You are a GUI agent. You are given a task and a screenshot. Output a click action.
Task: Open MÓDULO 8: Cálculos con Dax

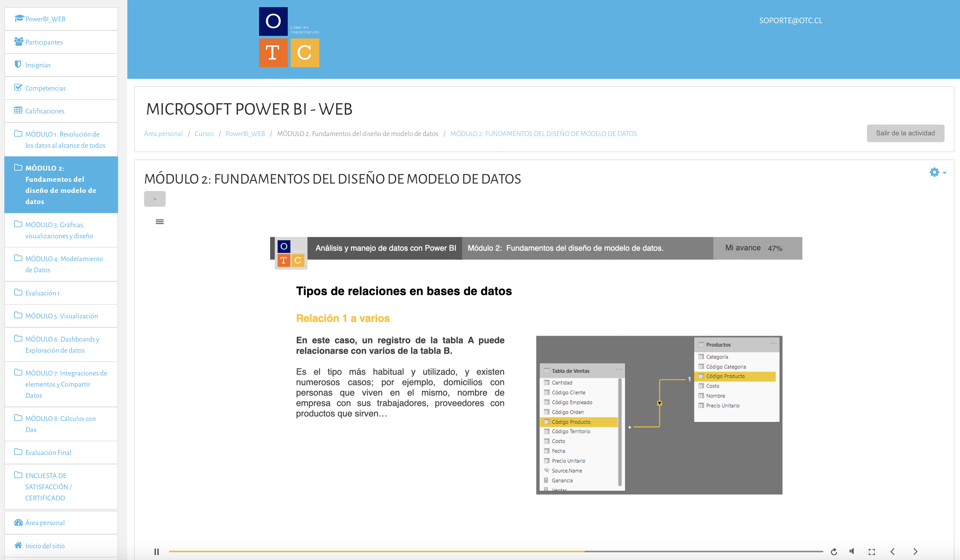pos(61,424)
